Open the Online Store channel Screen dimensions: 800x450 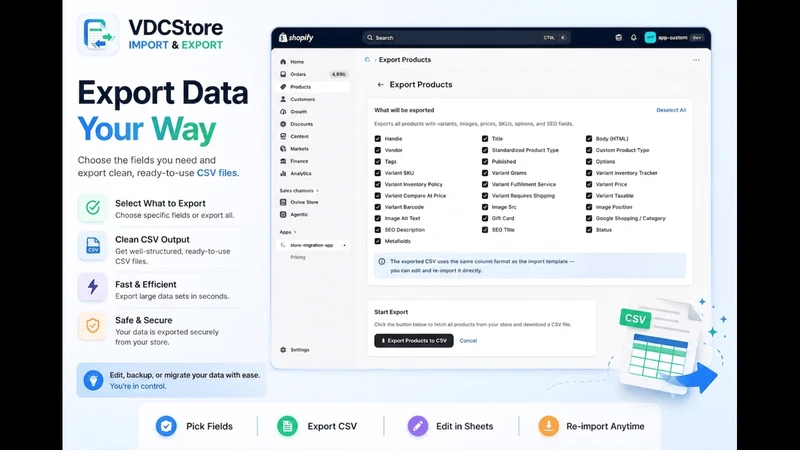pyautogui.click(x=313, y=202)
